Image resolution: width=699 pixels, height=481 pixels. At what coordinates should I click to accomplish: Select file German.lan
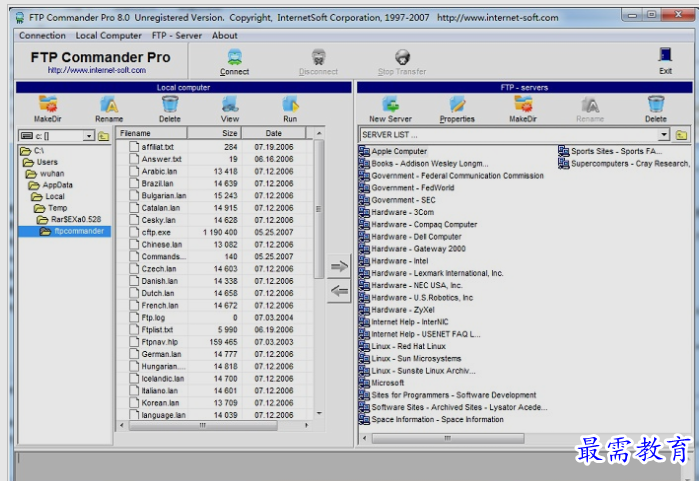click(x=155, y=354)
